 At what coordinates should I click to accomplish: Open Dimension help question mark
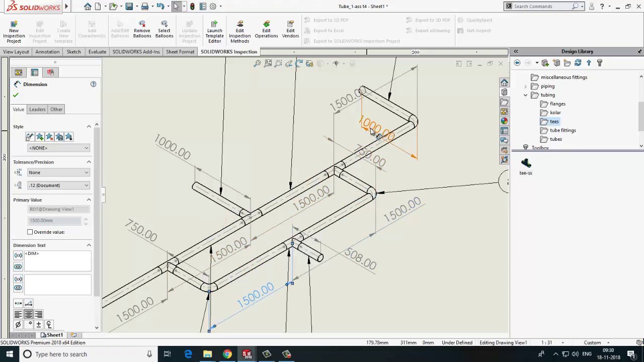(93, 84)
